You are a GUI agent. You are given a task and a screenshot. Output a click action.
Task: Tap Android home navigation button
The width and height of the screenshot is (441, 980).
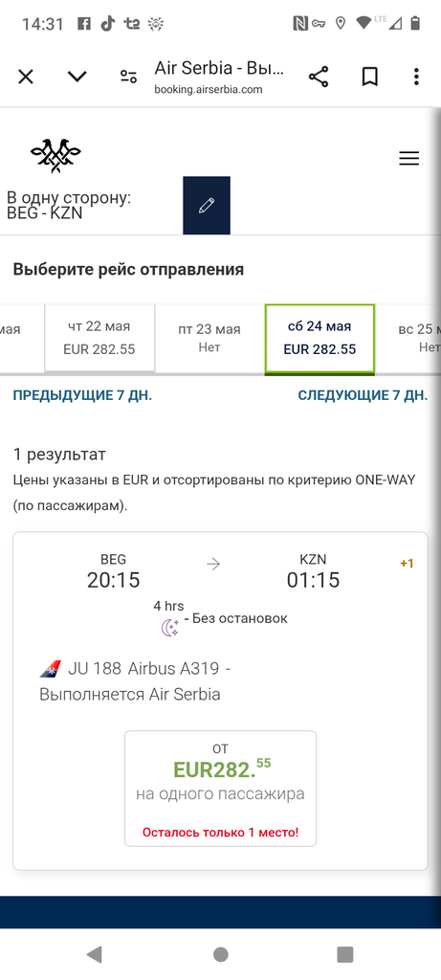point(220,954)
